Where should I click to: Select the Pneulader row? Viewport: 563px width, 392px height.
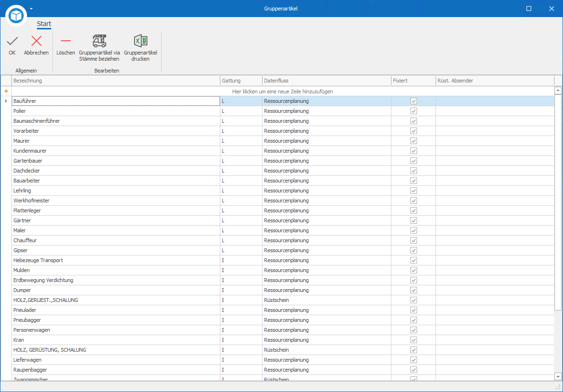[283, 310]
